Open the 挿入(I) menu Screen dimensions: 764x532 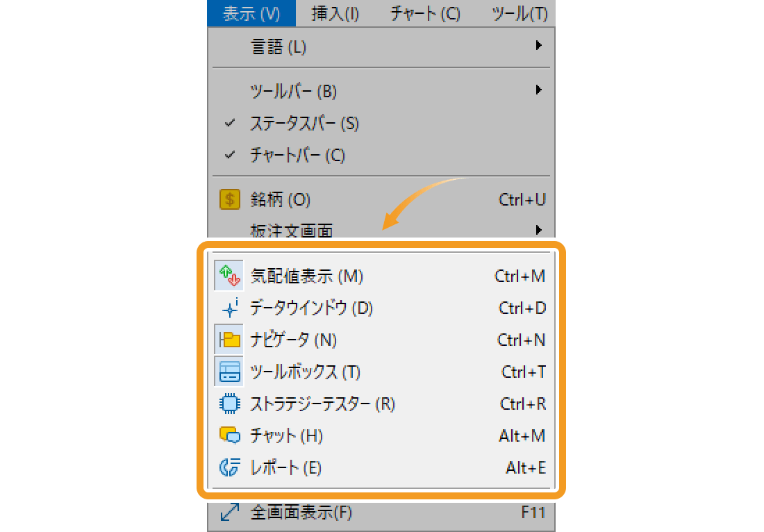[x=335, y=13]
